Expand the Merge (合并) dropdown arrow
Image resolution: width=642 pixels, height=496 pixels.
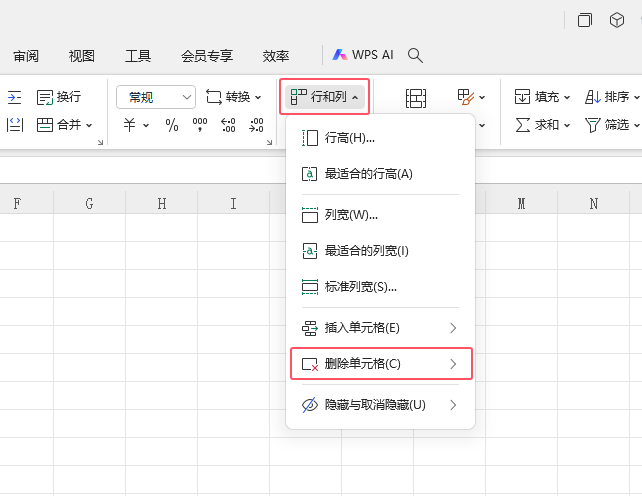(x=89, y=126)
